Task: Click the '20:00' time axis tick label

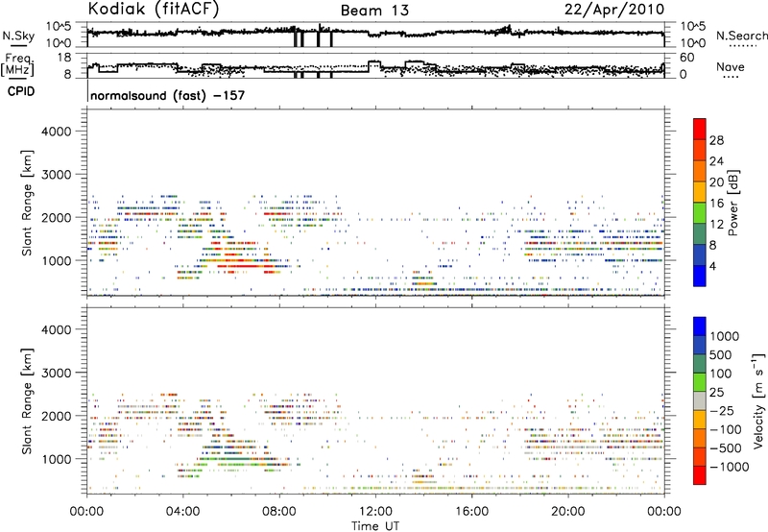Action: click(568, 511)
